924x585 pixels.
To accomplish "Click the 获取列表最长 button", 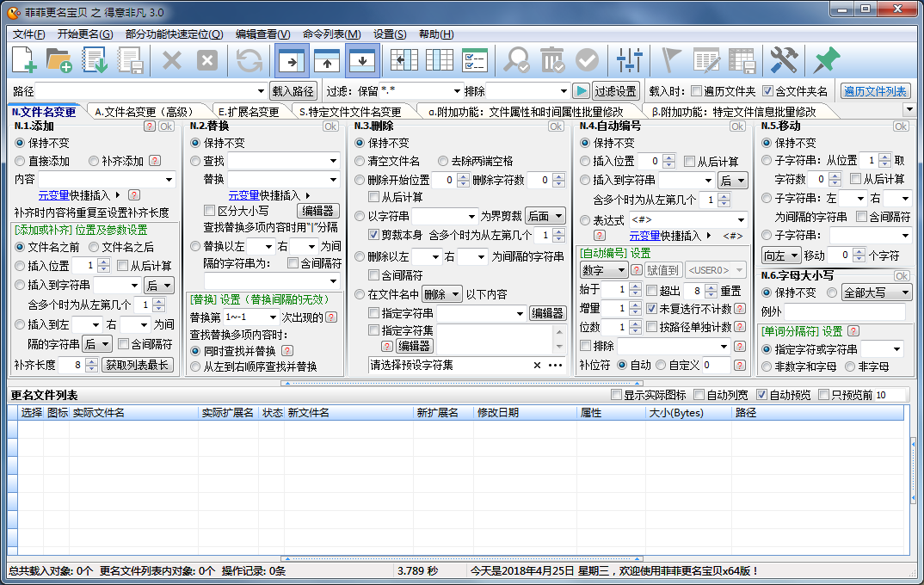I will click(138, 365).
